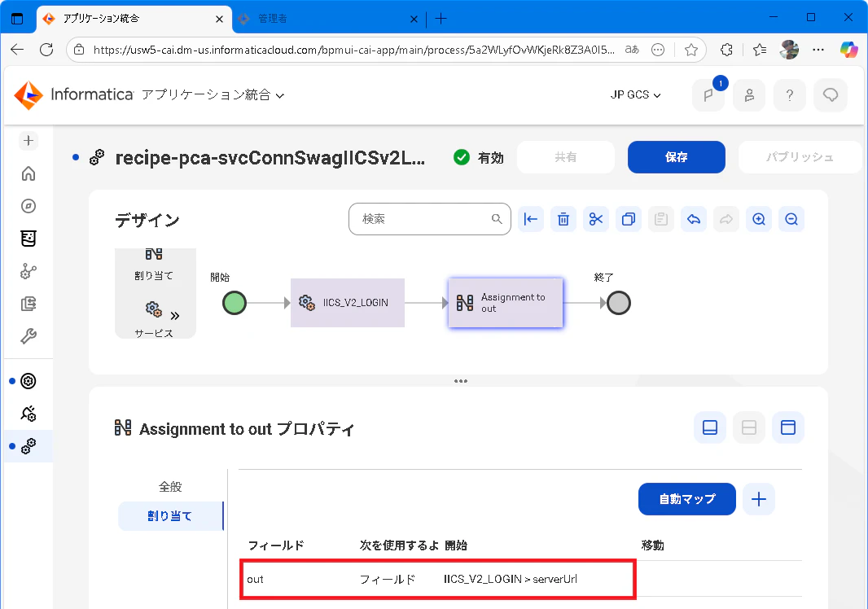The image size is (868, 609).
Task: Select the 割り当て tab
Action: [170, 516]
